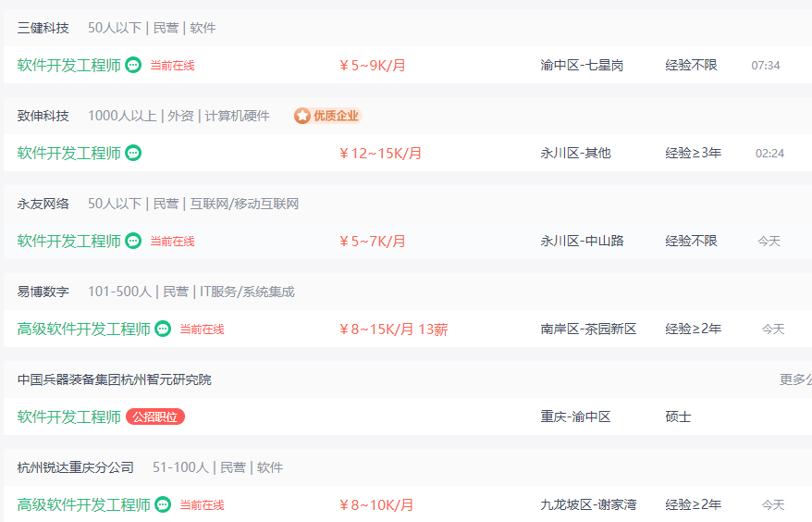The width and height of the screenshot is (812, 522).
Task: Start chat with 永友网络 recruiter
Action: pyautogui.click(x=133, y=241)
